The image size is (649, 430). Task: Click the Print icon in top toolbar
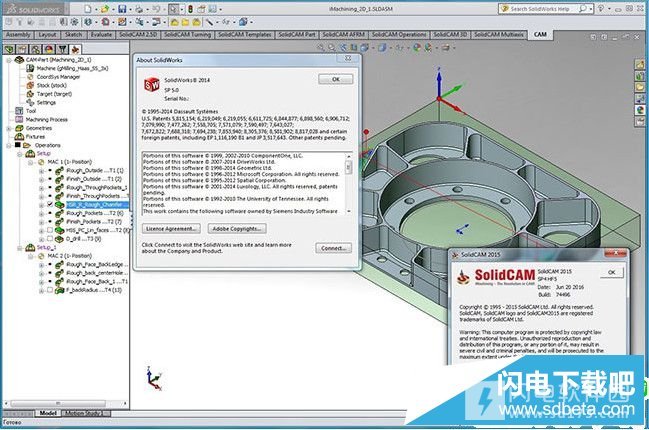139,8
